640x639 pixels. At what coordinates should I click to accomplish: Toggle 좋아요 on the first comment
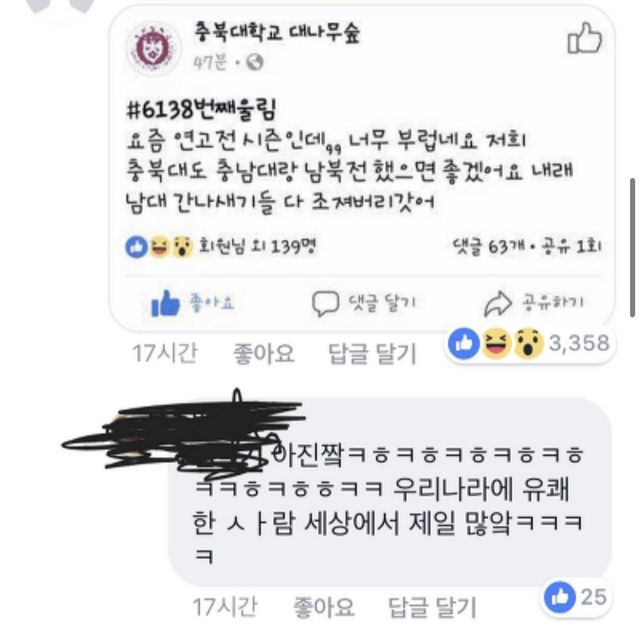pos(263,353)
